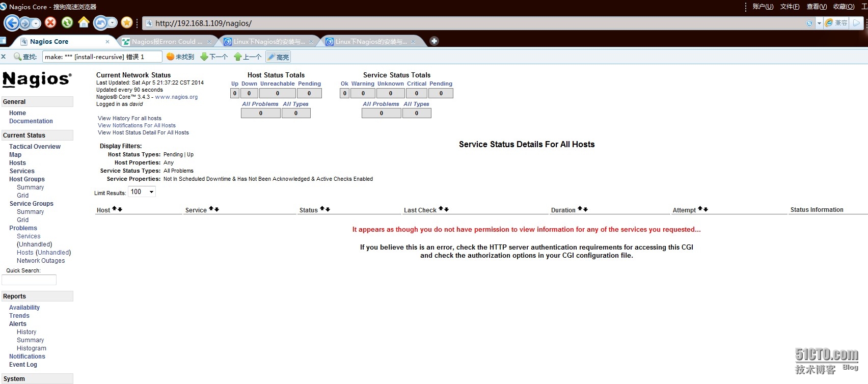Open the 收藏(O) menu
Image resolution: width=868 pixels, height=384 pixels.
pos(844,7)
